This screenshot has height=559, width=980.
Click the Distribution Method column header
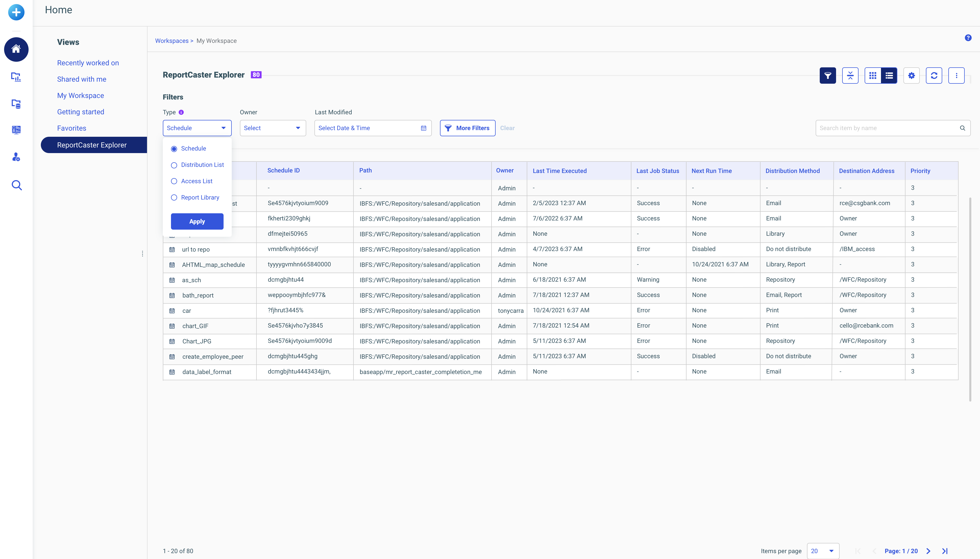tap(792, 171)
